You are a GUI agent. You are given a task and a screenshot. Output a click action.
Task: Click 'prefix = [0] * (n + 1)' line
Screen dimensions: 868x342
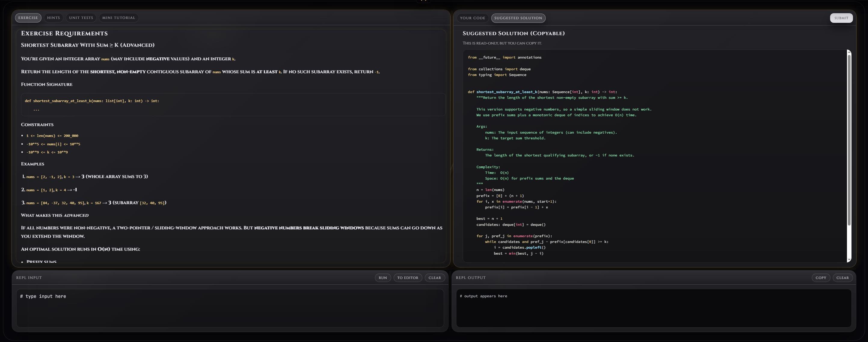tap(500, 196)
